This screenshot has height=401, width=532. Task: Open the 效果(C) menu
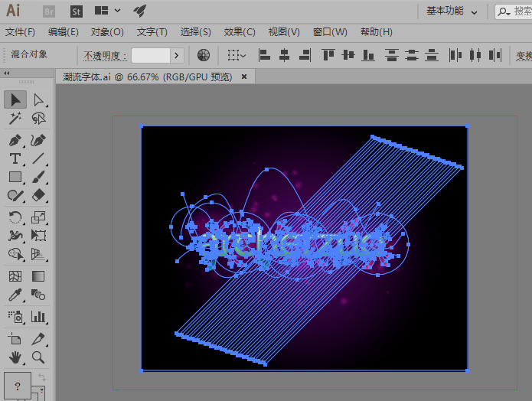click(240, 32)
